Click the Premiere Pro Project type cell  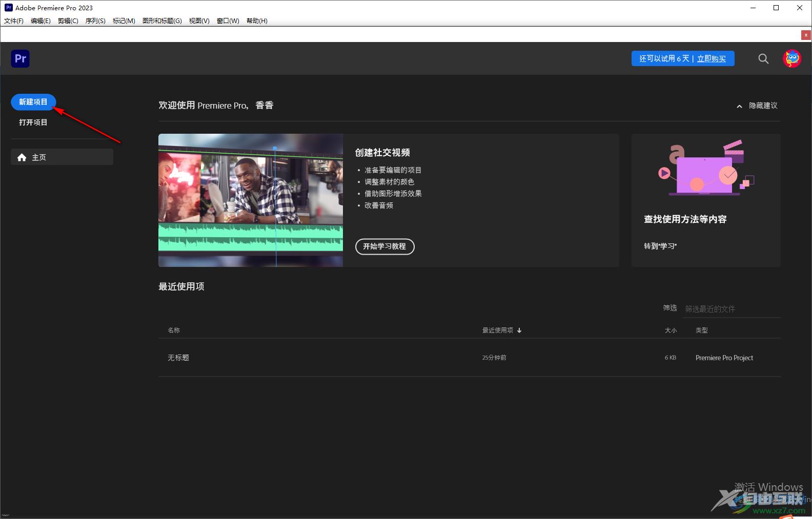tap(724, 358)
